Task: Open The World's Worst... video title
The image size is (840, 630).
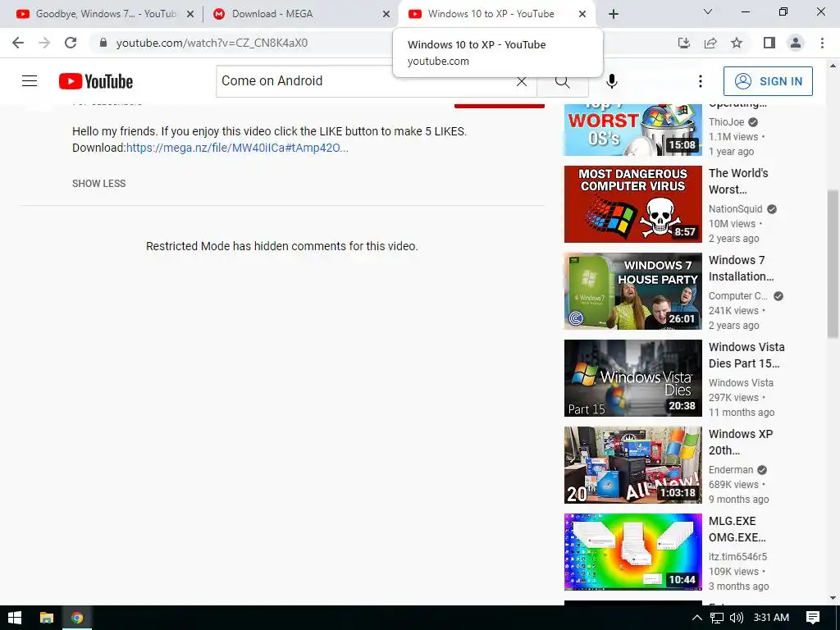Action: pyautogui.click(x=738, y=181)
